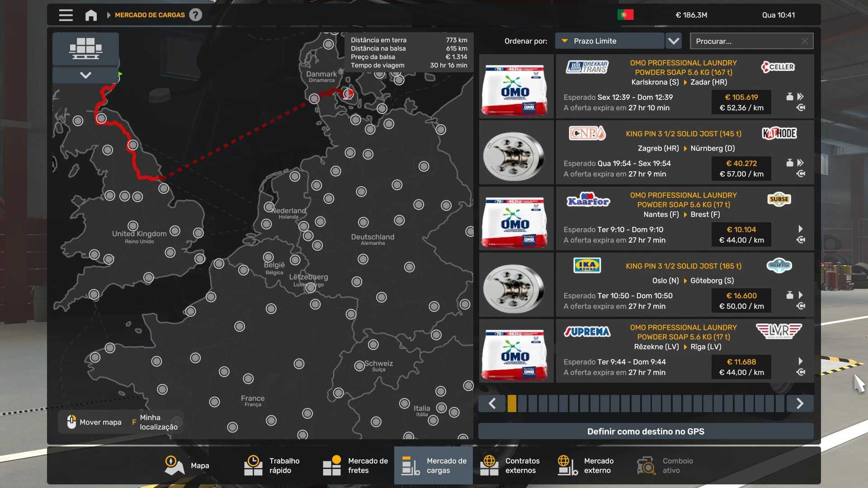This screenshot has width=868, height=488.
Task: Click Definir como destino no GPS
Action: pos(646,432)
